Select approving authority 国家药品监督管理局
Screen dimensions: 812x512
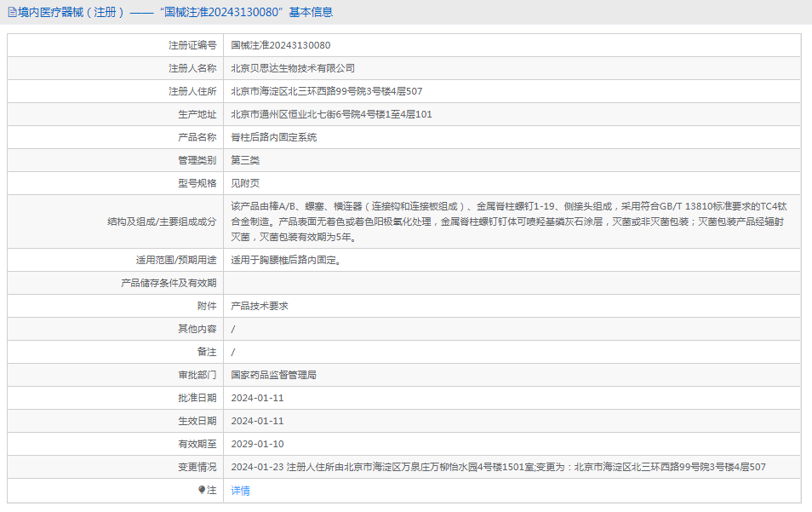(274, 375)
